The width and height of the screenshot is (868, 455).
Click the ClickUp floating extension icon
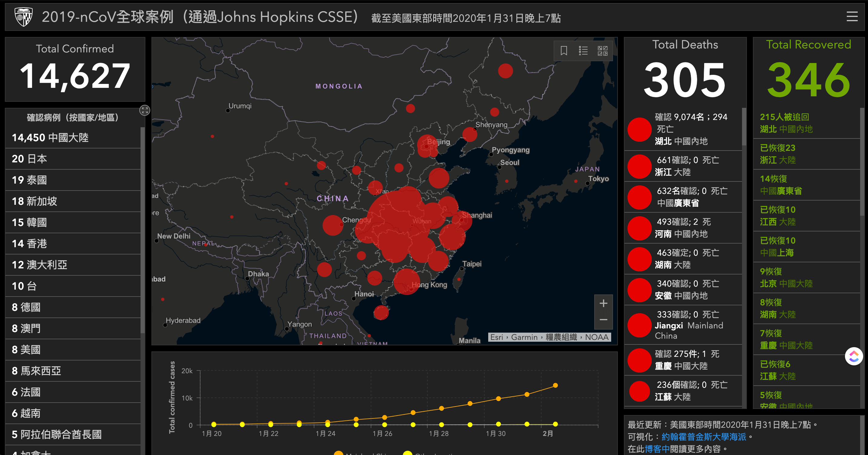click(853, 356)
